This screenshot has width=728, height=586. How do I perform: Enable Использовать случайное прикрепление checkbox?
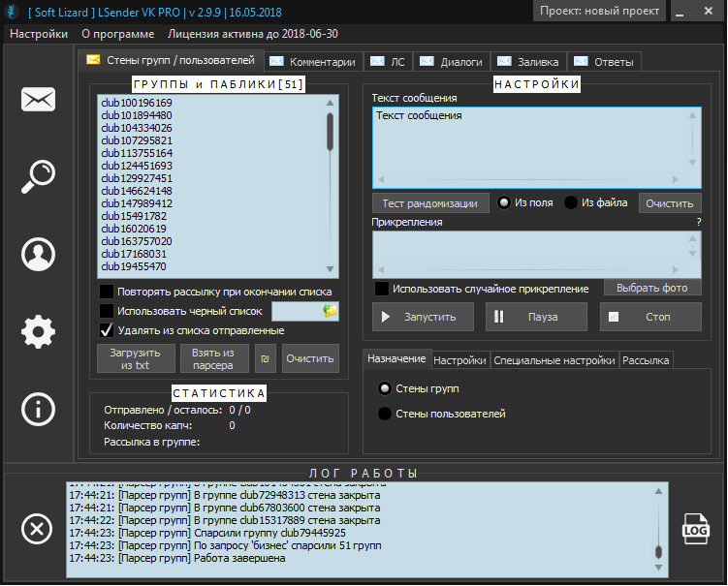pos(382,289)
